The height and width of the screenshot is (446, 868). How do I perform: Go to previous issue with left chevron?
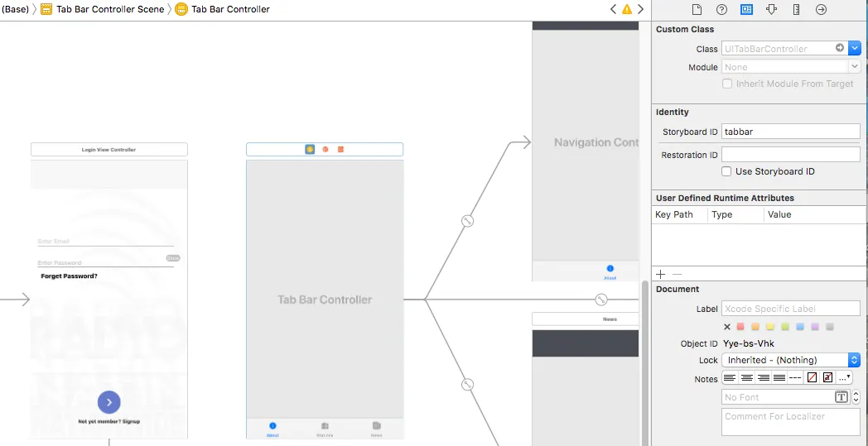pyautogui.click(x=613, y=9)
